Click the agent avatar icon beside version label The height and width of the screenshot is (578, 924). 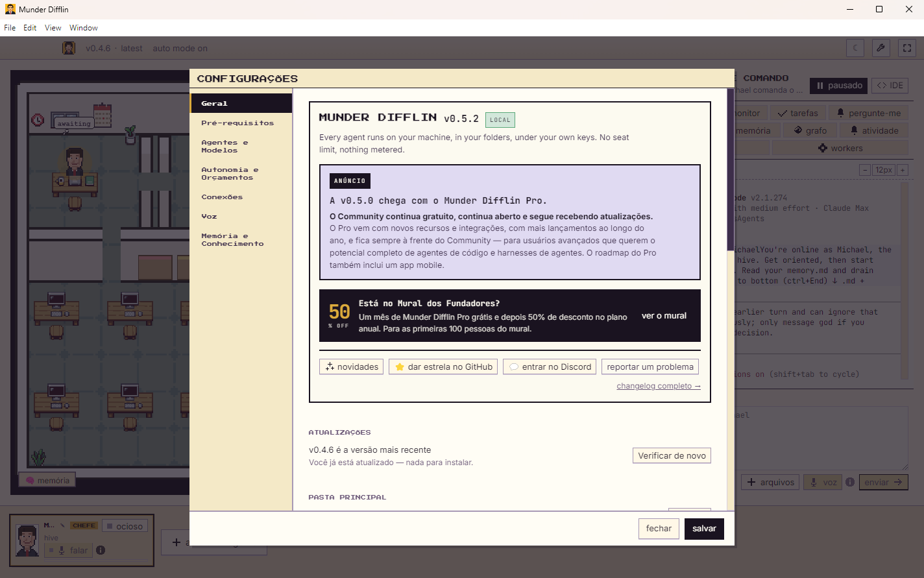point(69,48)
